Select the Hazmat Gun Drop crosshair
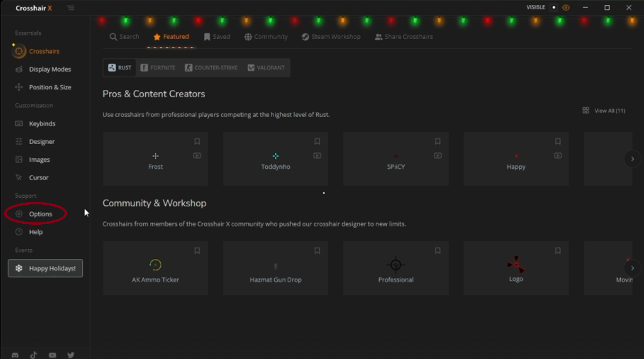This screenshot has height=359, width=644. [x=276, y=268]
